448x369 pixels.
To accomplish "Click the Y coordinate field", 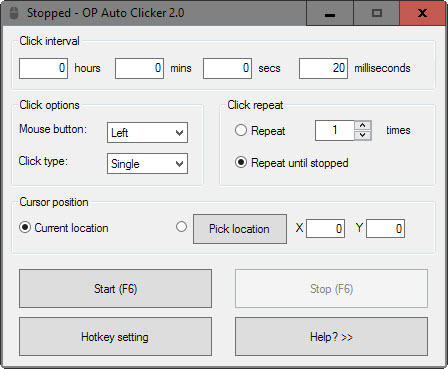I will 385,228.
